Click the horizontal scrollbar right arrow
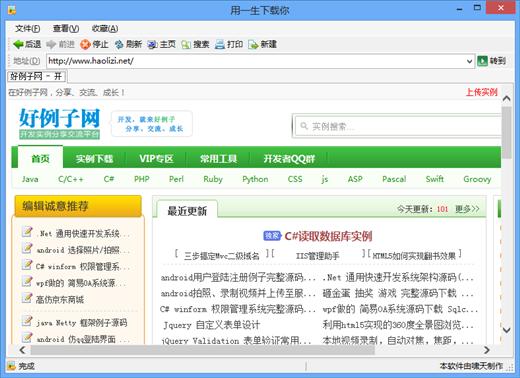The width and height of the screenshot is (520, 378). (x=487, y=350)
